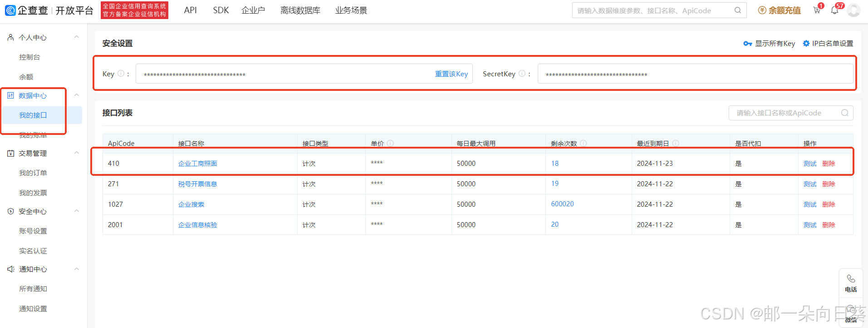Click the search magnifier in top search bar
868x328 pixels.
click(738, 10)
